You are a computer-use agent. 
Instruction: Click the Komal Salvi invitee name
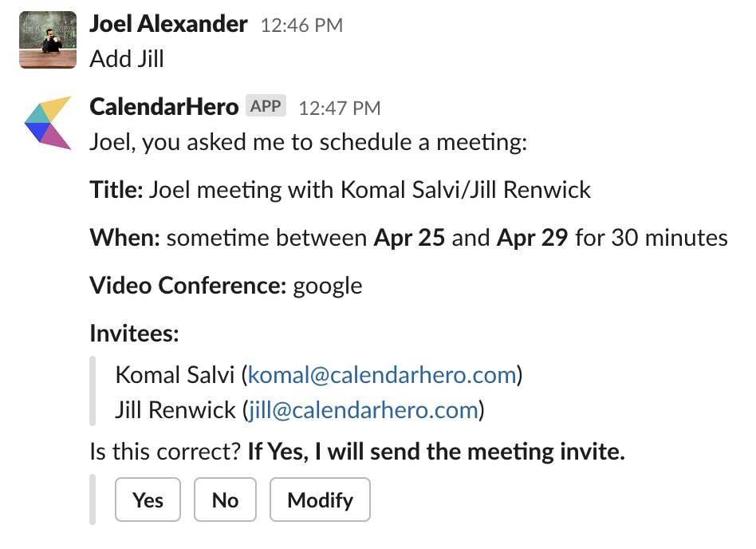pos(175,375)
